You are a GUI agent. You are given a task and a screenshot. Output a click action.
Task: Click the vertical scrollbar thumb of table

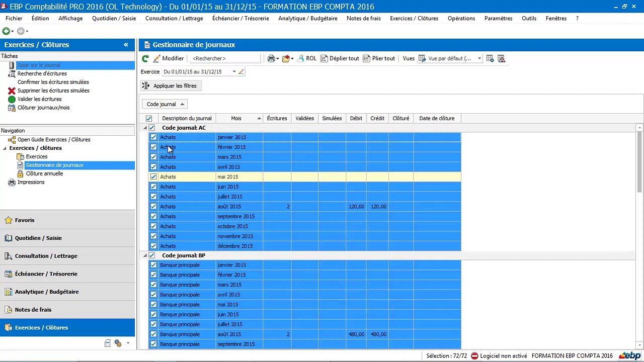pos(639,161)
